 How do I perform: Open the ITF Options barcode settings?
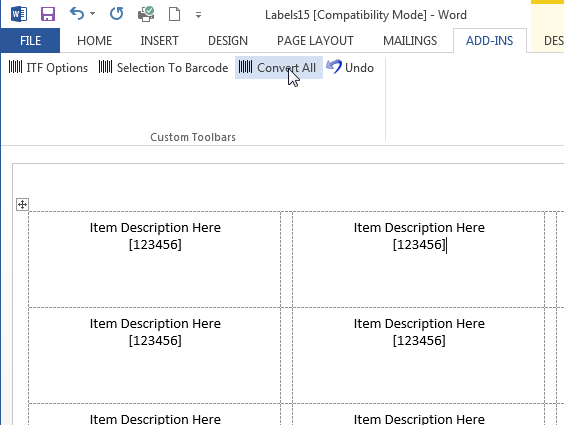click(48, 68)
